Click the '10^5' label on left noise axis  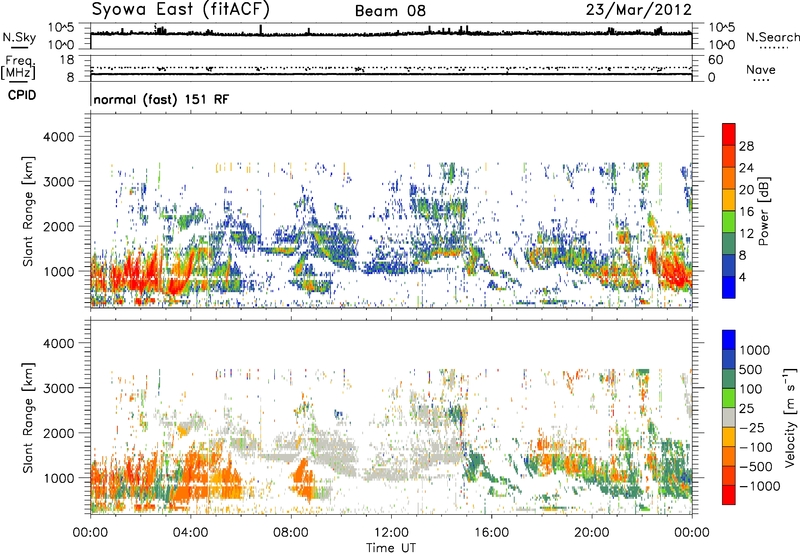pyautogui.click(x=61, y=28)
